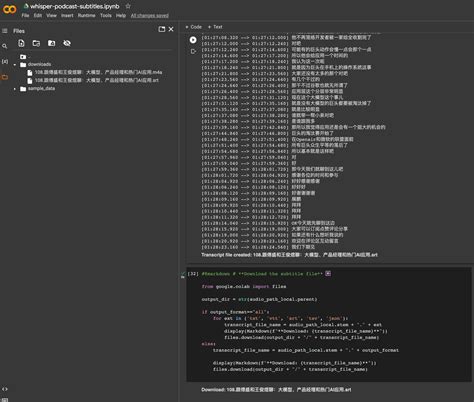This screenshot has width=474, height=402.
Task: Open variables sidebar icon
Action: (5, 62)
